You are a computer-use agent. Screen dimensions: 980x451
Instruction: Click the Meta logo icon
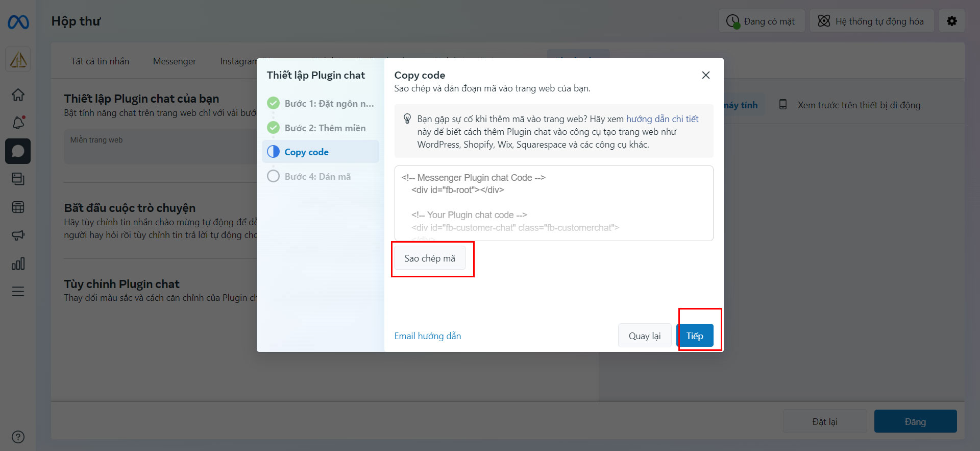(x=18, y=22)
